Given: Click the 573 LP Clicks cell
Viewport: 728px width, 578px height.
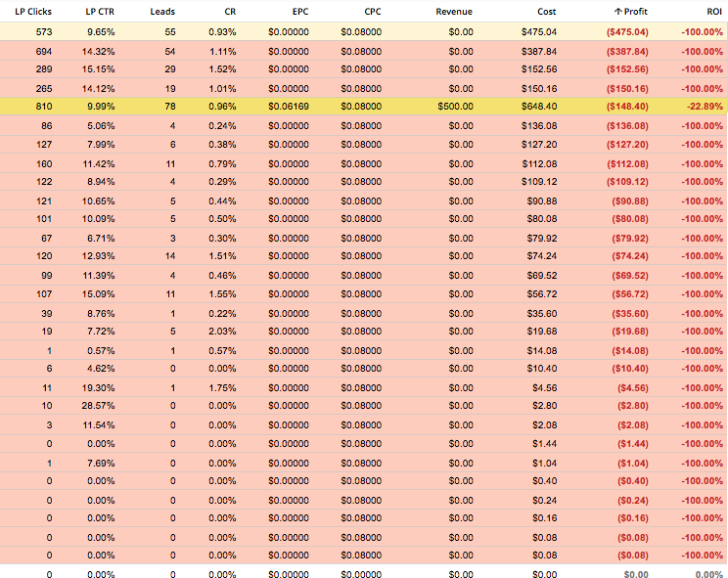Looking at the screenshot, I should pyautogui.click(x=44, y=32).
